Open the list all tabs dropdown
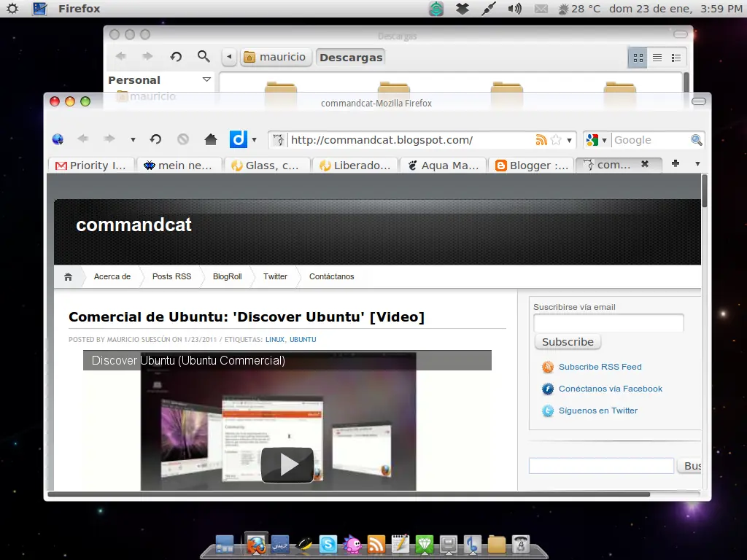Image resolution: width=747 pixels, height=560 pixels. tap(697, 164)
